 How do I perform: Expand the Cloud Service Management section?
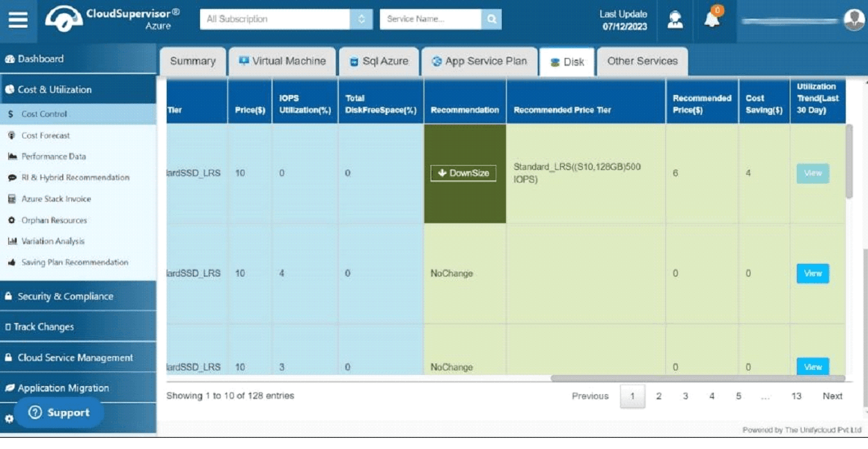pos(78,358)
